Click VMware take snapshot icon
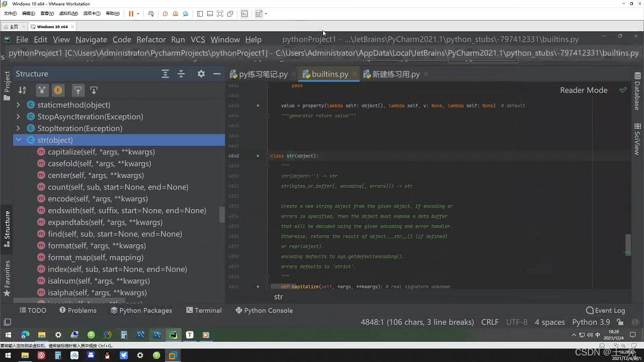This screenshot has width=644, height=362. coord(165,14)
